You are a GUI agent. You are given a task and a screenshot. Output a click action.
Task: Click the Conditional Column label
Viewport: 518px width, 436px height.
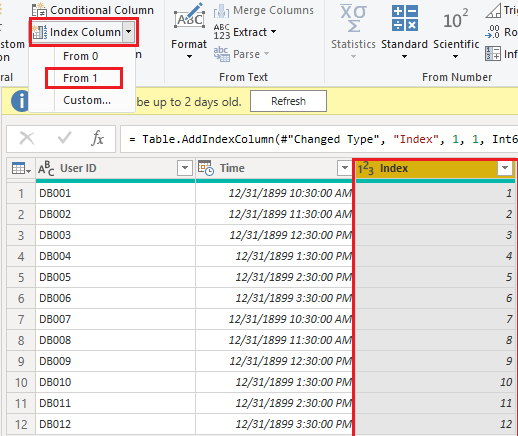[102, 10]
